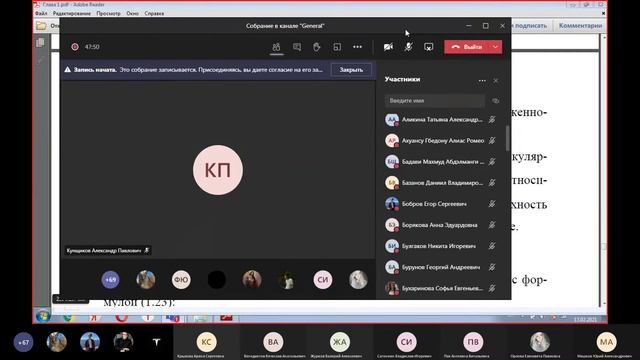
Task: Toggle the microphone mute button
Action: (408, 47)
